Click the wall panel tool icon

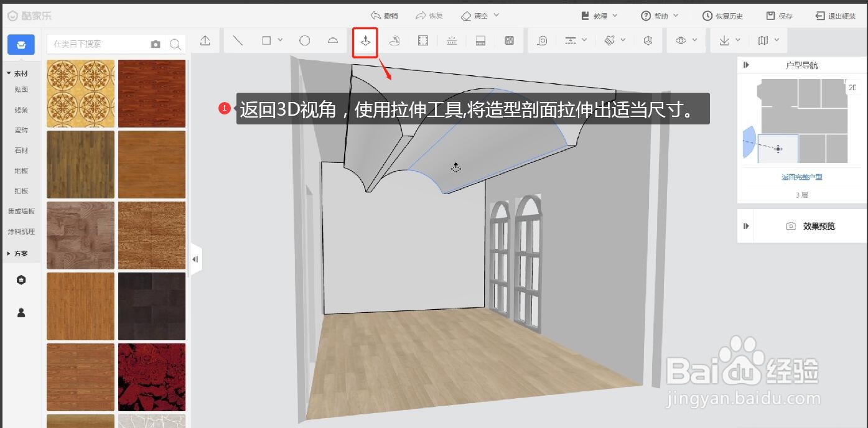[x=480, y=40]
